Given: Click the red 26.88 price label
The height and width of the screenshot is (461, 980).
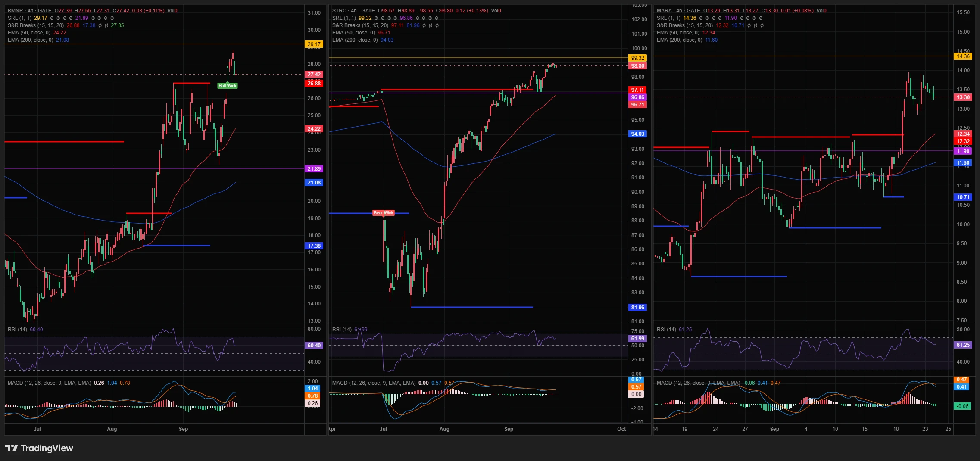Looking at the screenshot, I should coord(314,84).
